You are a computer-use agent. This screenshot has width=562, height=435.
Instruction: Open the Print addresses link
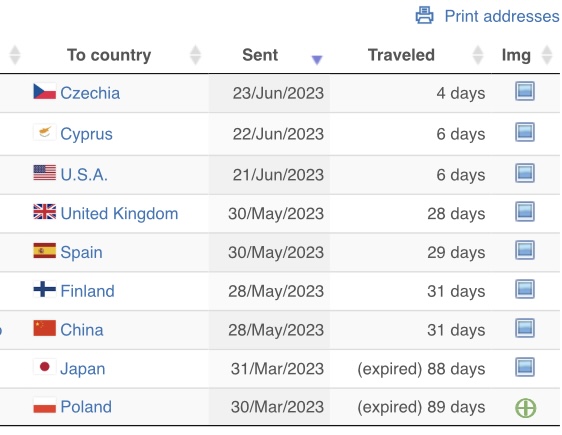click(502, 16)
